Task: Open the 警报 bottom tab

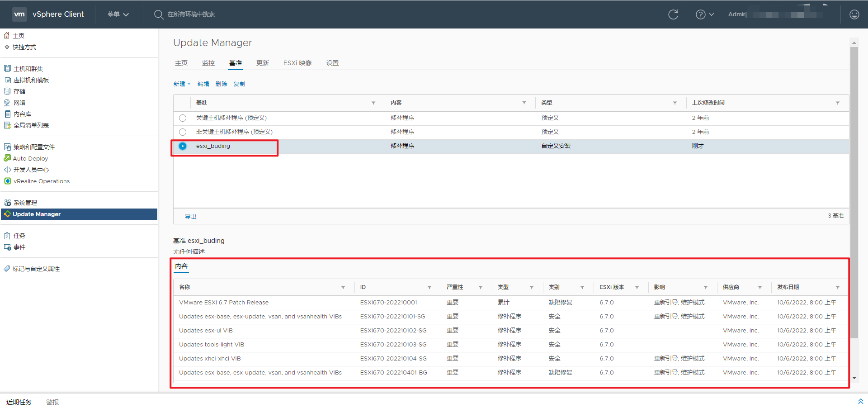Action: click(x=52, y=402)
